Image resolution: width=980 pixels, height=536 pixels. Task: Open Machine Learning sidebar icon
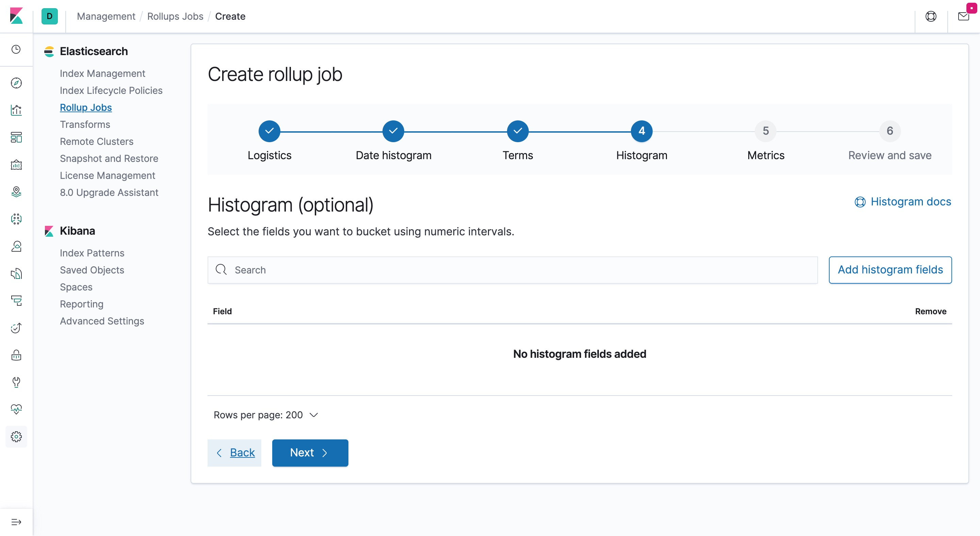pyautogui.click(x=16, y=219)
